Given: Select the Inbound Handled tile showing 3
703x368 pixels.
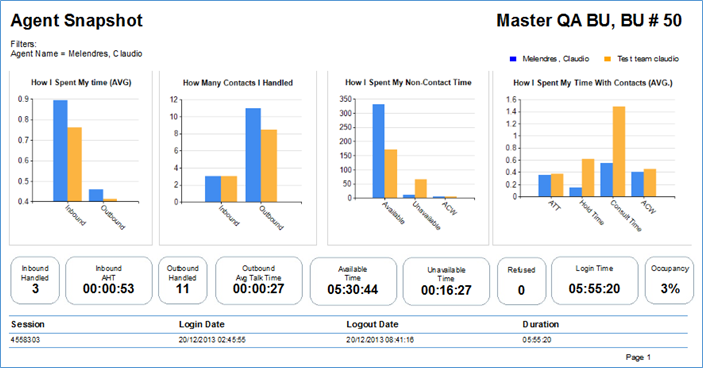Looking at the screenshot, I should click(x=35, y=281).
